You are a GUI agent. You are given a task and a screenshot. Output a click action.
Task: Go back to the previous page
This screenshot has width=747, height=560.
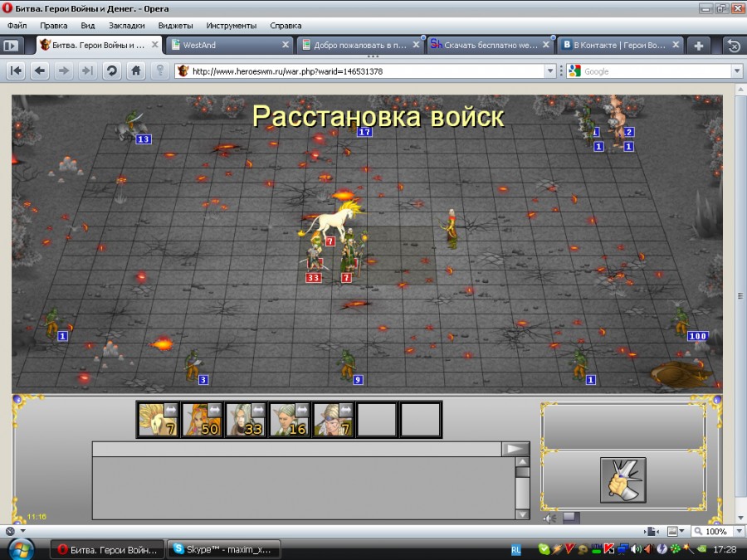[40, 71]
